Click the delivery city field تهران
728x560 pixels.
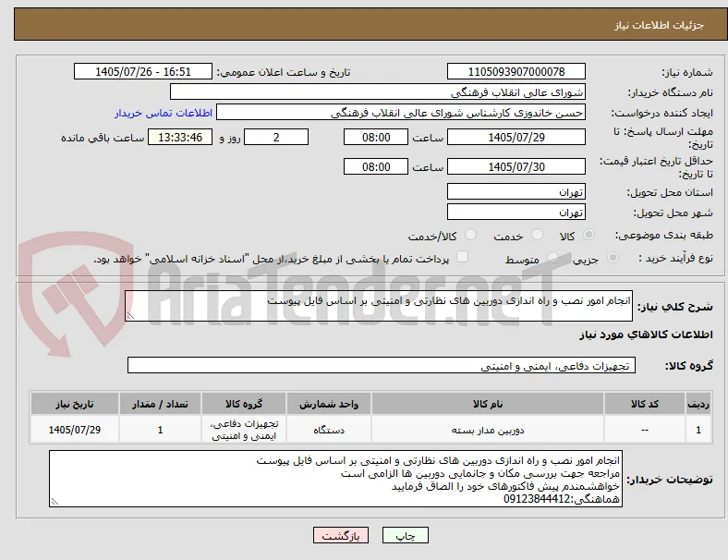pyautogui.click(x=516, y=213)
